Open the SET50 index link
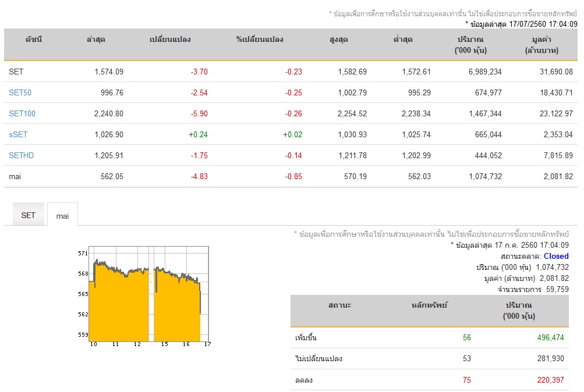584x392 pixels. (x=20, y=92)
